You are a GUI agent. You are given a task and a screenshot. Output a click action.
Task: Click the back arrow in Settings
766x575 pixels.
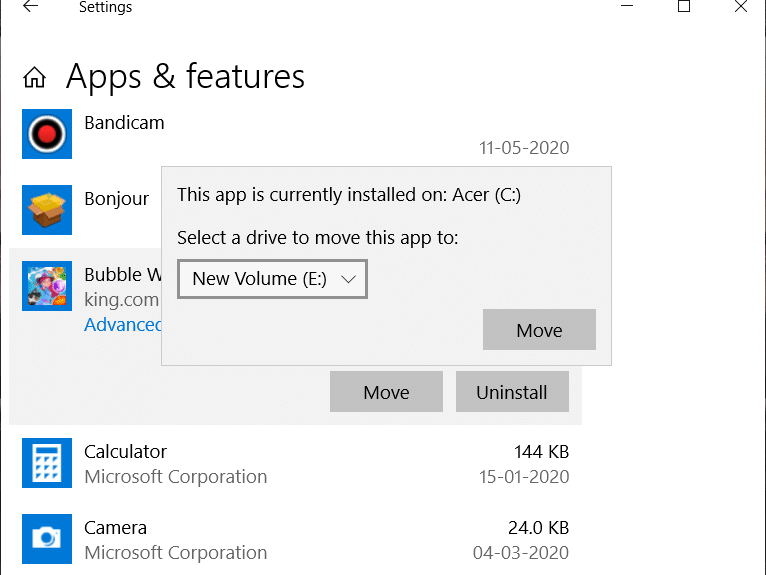click(30, 6)
